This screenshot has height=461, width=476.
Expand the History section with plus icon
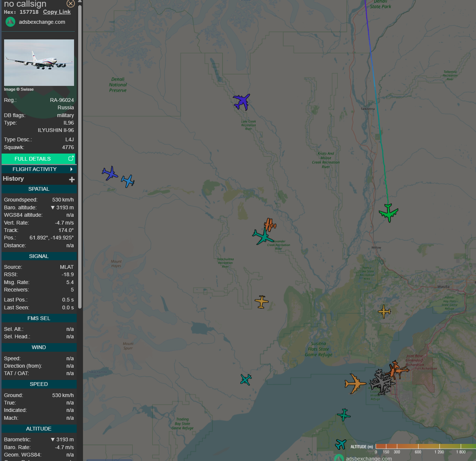coord(72,180)
